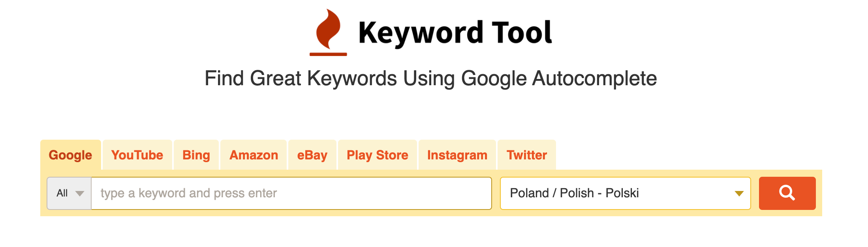This screenshot has width=868, height=247.
Task: Select the eBay tab
Action: tap(312, 155)
